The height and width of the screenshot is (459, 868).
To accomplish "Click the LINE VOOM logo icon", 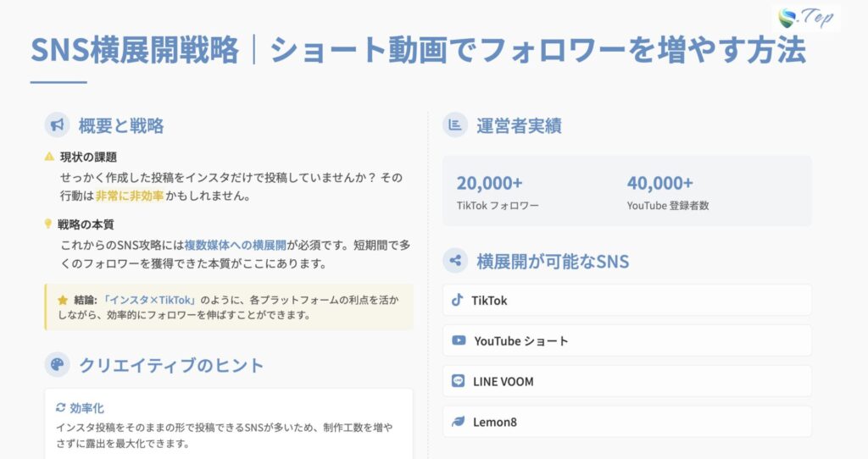I will (459, 381).
